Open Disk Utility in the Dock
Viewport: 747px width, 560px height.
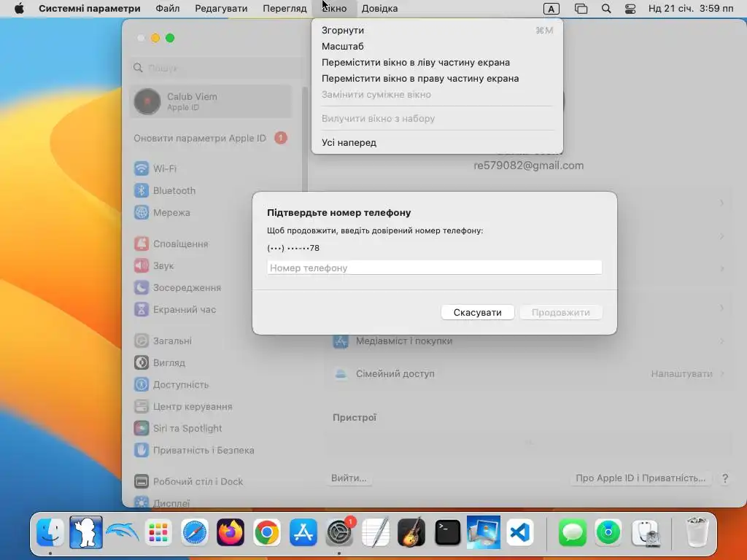(x=646, y=532)
